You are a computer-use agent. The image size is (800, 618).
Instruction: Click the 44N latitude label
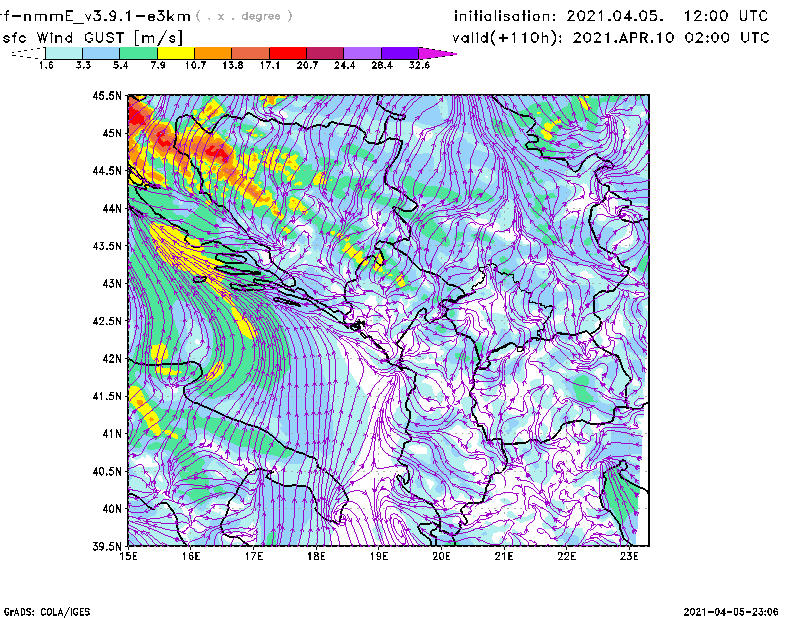112,208
